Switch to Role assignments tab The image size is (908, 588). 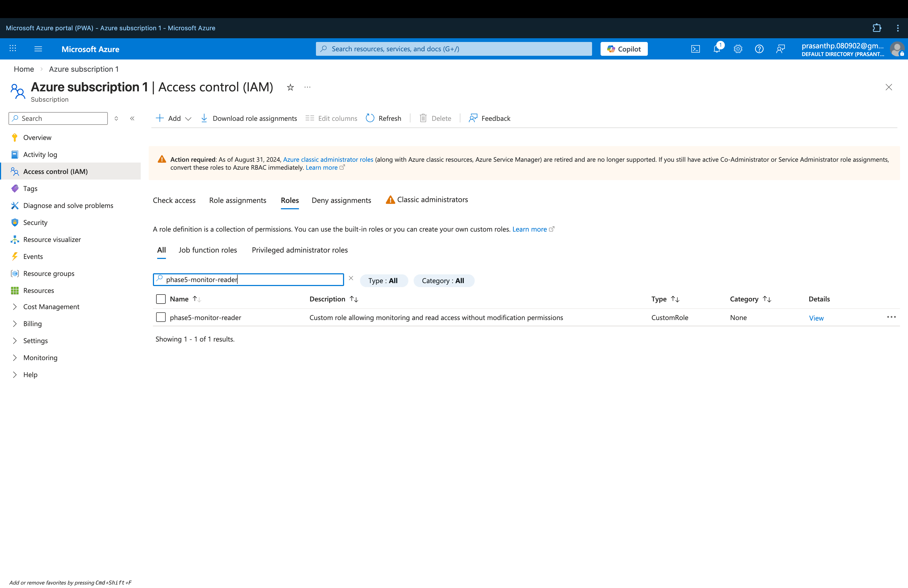point(237,200)
